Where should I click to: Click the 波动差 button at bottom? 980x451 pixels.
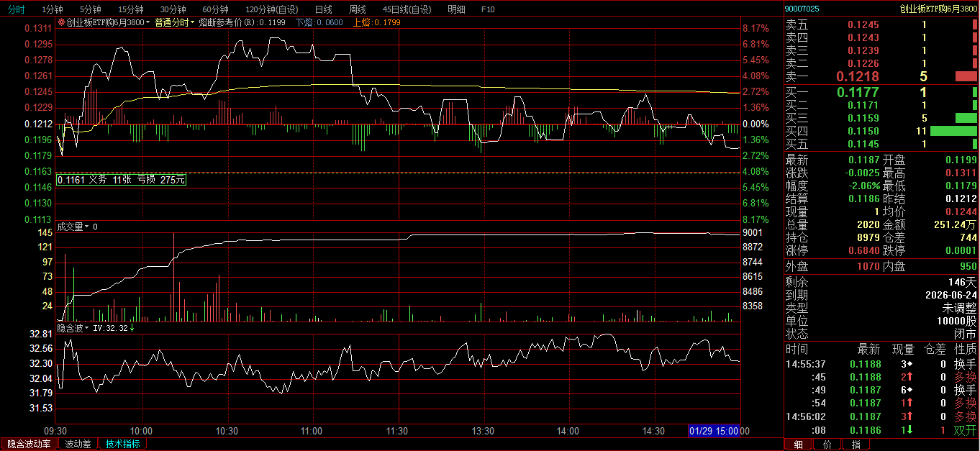coord(78,445)
